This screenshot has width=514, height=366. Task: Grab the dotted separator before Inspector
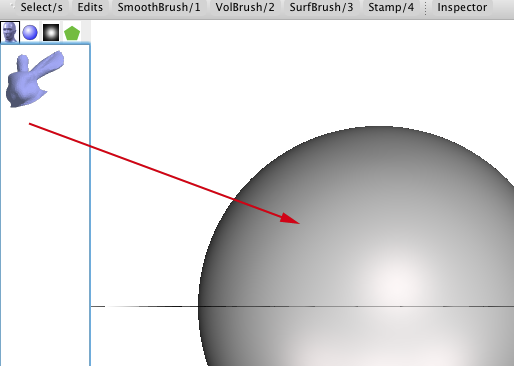426,8
